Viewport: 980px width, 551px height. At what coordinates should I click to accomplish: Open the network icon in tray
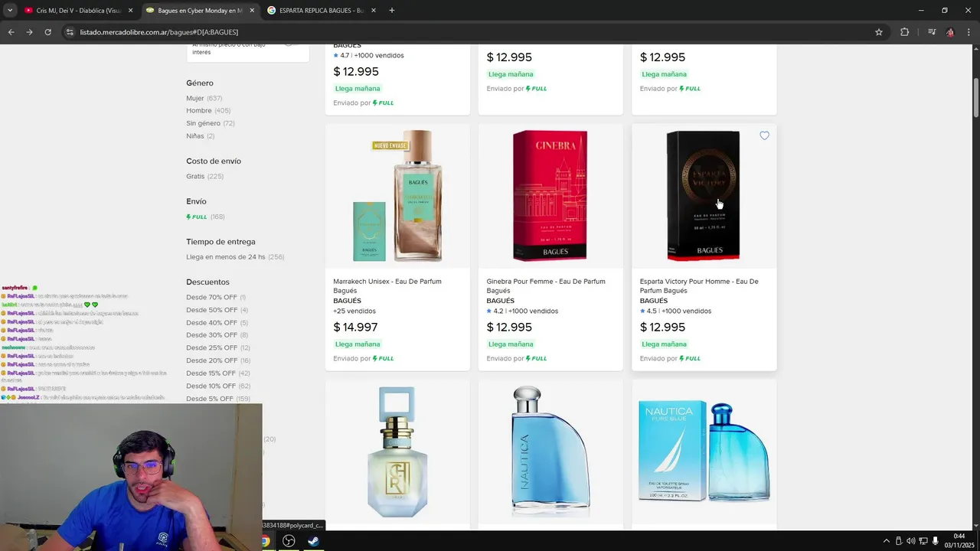[923, 541]
